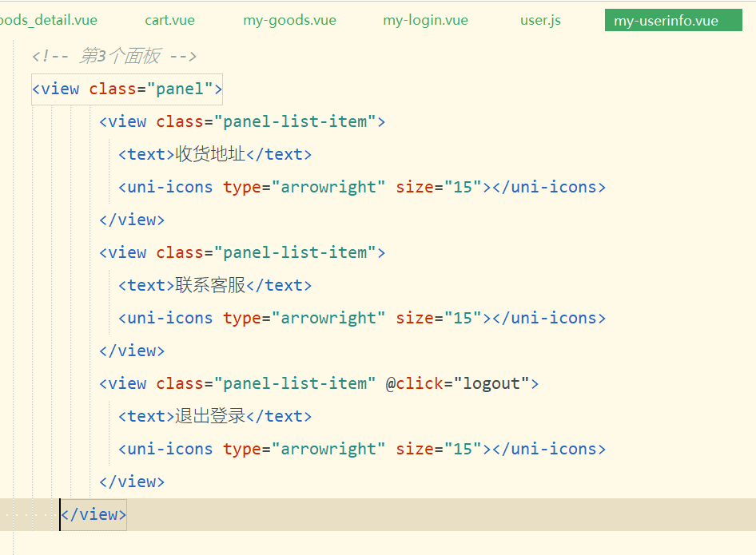Switch to the cart.vue tab
This screenshot has height=555, width=756.
[x=169, y=20]
